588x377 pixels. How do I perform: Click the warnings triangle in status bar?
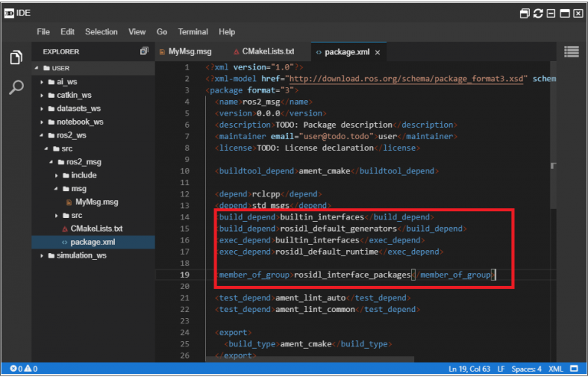[28, 369]
